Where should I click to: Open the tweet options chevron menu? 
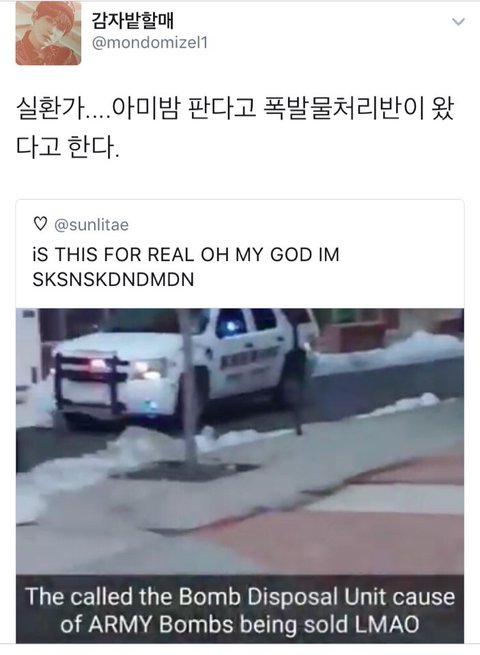tap(458, 22)
